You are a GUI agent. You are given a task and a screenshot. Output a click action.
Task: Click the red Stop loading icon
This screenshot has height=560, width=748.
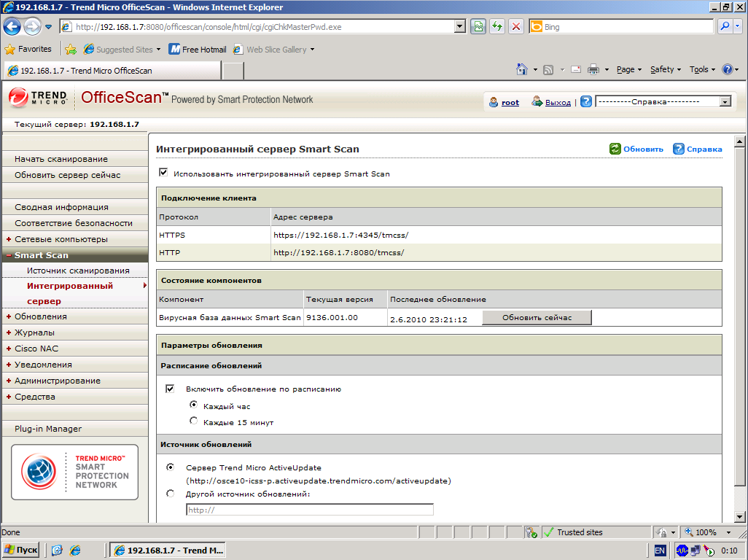[x=515, y=27]
